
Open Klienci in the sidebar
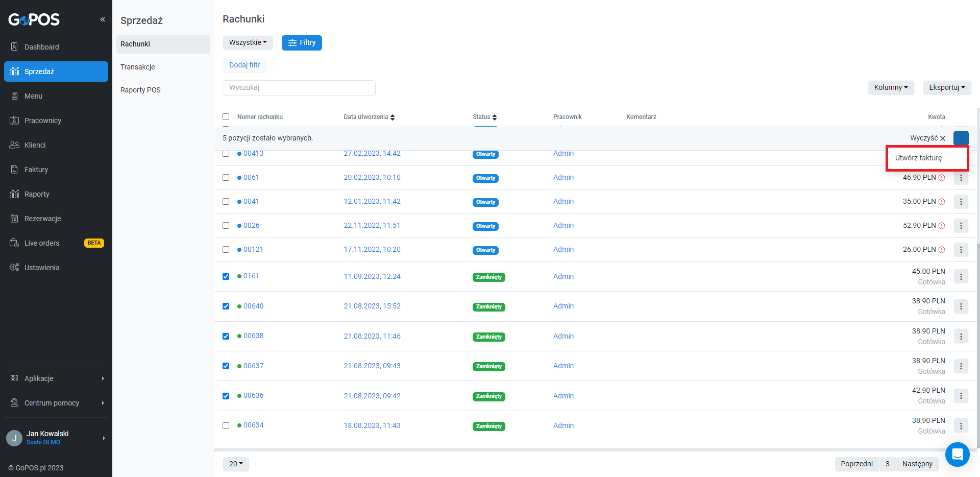56,145
